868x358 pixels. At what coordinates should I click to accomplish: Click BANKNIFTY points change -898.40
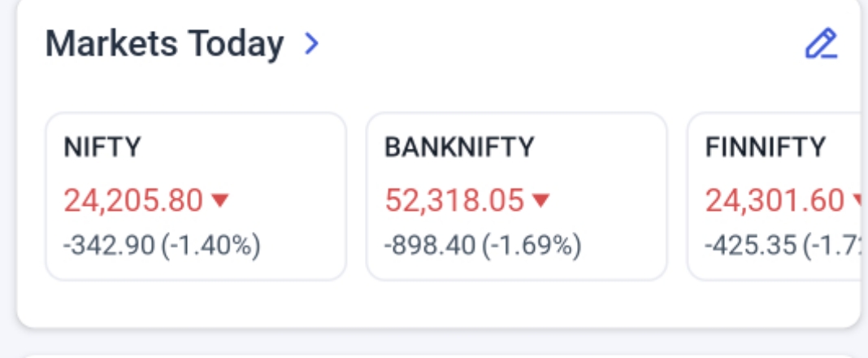[x=430, y=245]
